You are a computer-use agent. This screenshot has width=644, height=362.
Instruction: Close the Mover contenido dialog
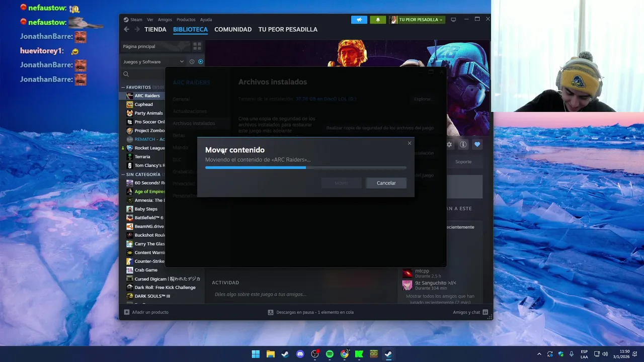click(410, 143)
